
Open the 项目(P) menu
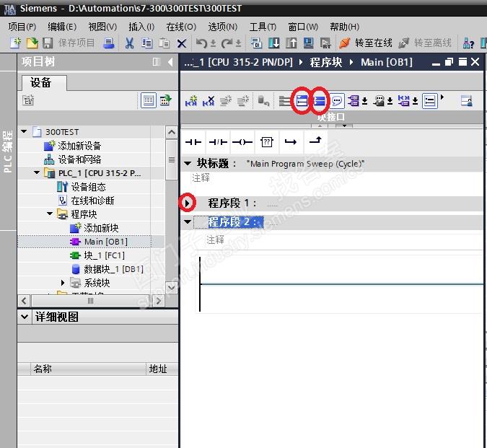tap(22, 27)
